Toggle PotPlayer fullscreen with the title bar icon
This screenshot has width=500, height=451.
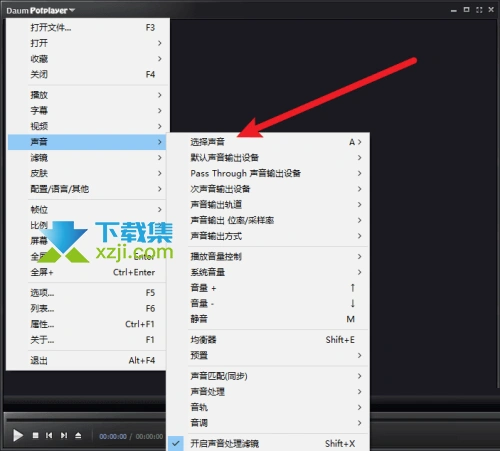pyautogui.click(x=479, y=10)
